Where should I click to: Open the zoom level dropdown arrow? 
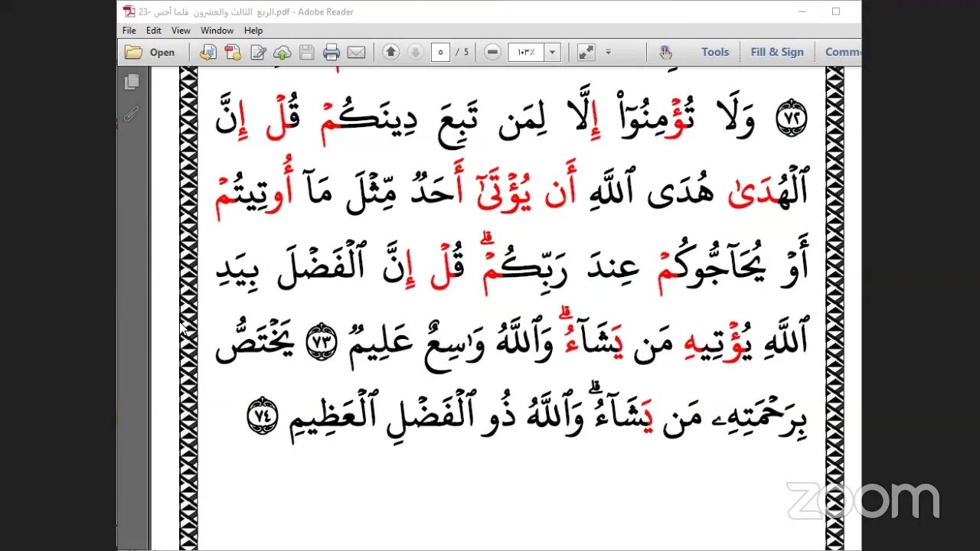coord(552,52)
